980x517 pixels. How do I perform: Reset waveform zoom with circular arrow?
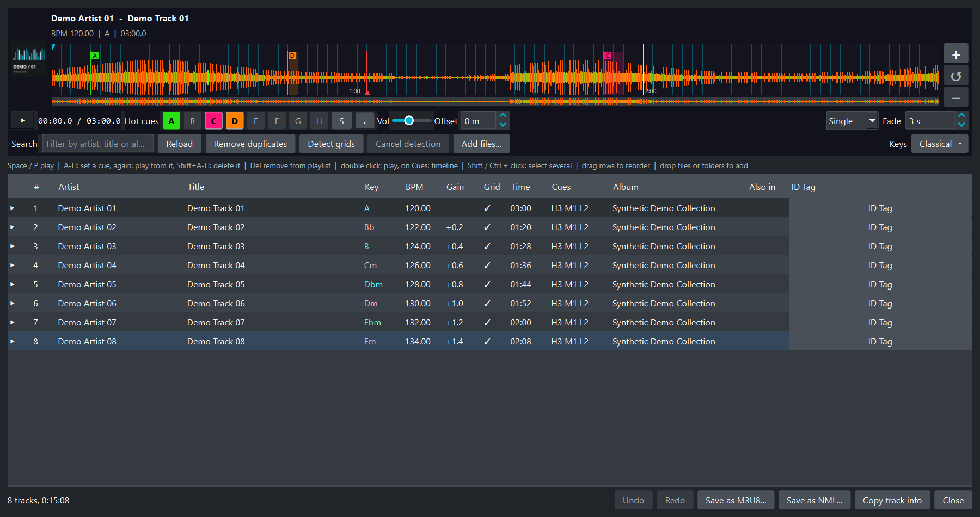956,76
